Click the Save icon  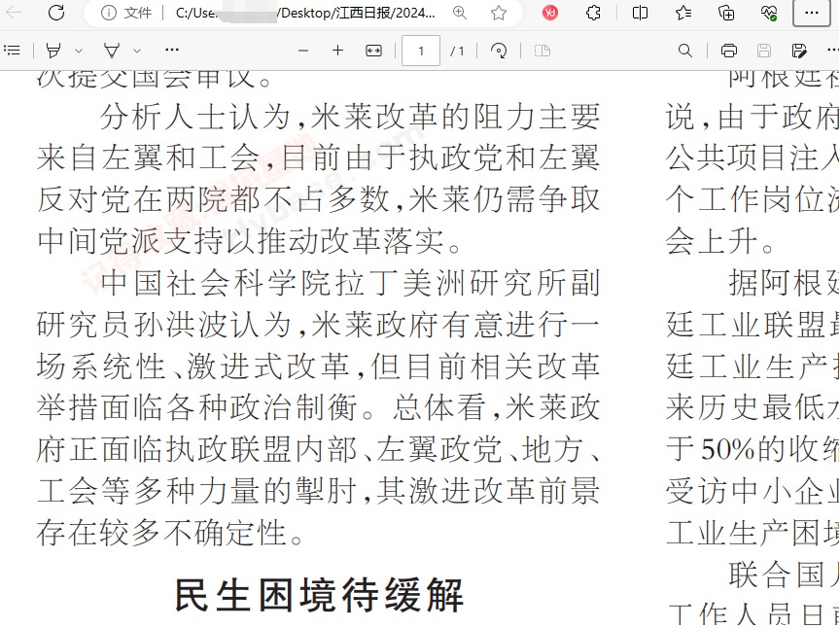pyautogui.click(x=764, y=51)
